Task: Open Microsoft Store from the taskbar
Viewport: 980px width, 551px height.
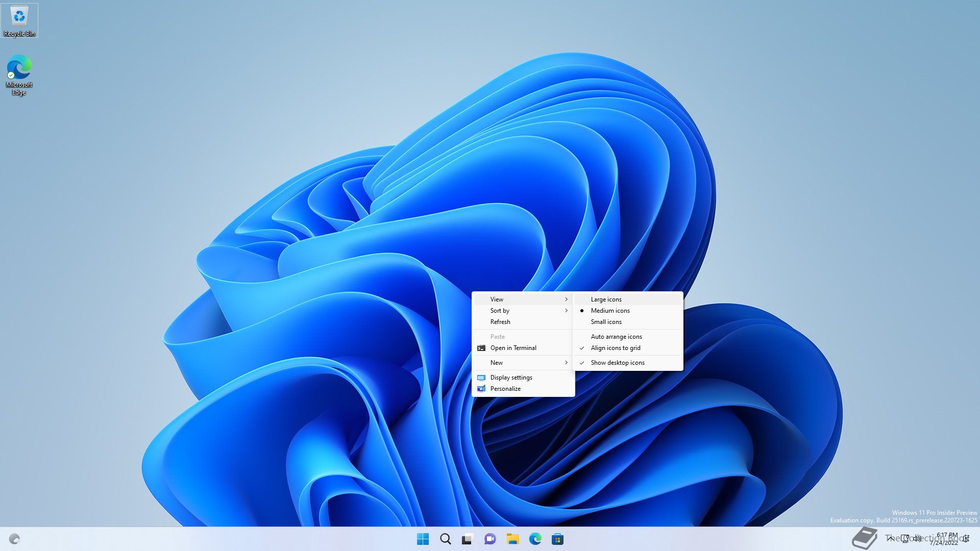Action: coord(557,539)
